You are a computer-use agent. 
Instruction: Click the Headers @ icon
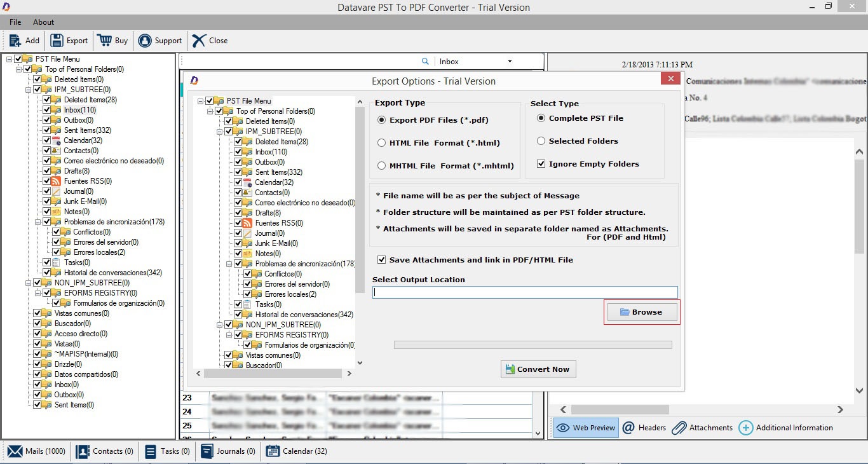[628, 428]
